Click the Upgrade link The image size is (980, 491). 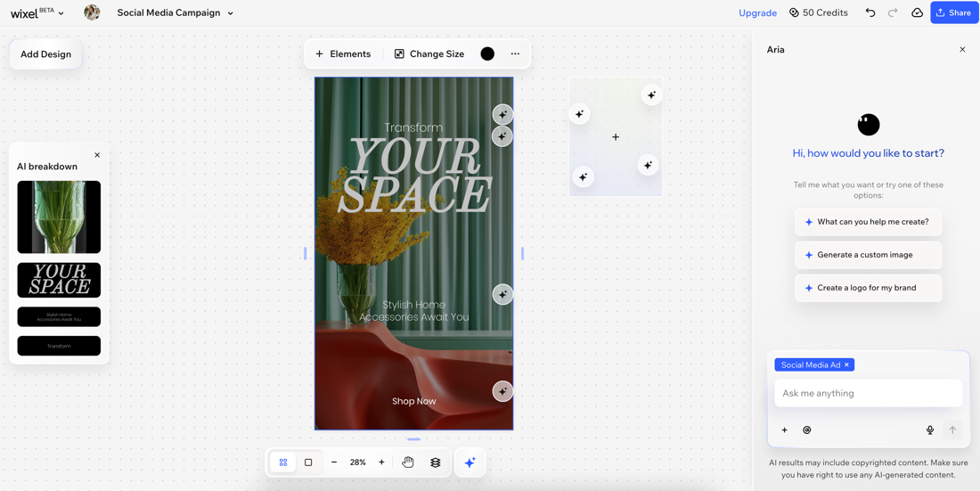pyautogui.click(x=757, y=13)
